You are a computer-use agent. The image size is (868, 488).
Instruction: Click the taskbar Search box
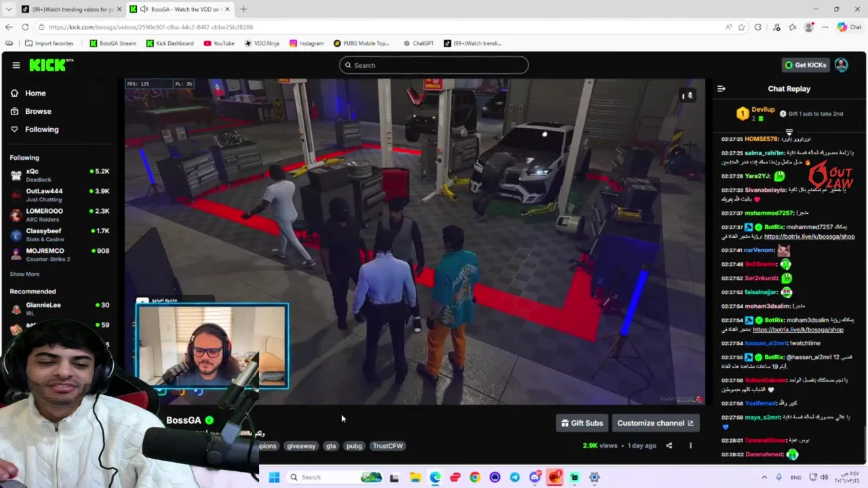click(x=335, y=477)
